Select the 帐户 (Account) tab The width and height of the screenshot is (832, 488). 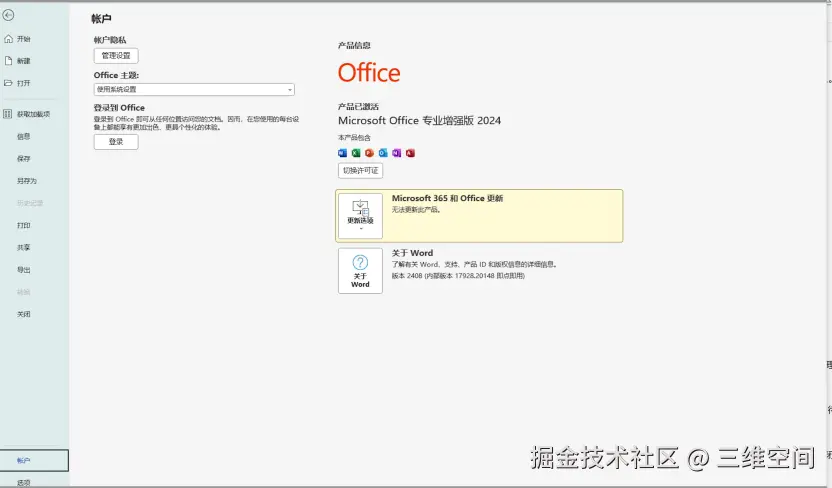click(34, 460)
